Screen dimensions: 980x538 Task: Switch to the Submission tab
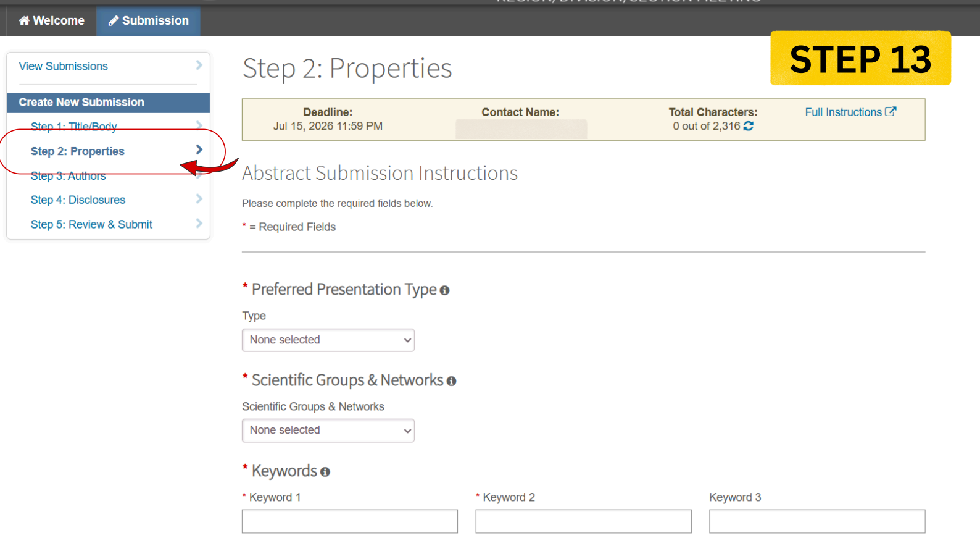pos(148,20)
